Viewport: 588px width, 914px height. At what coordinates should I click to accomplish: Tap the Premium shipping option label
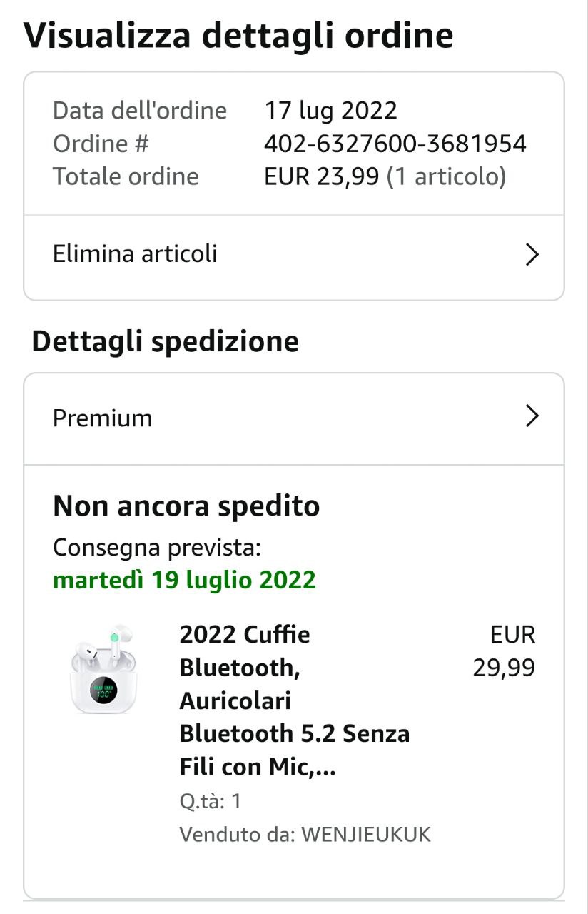click(x=103, y=418)
